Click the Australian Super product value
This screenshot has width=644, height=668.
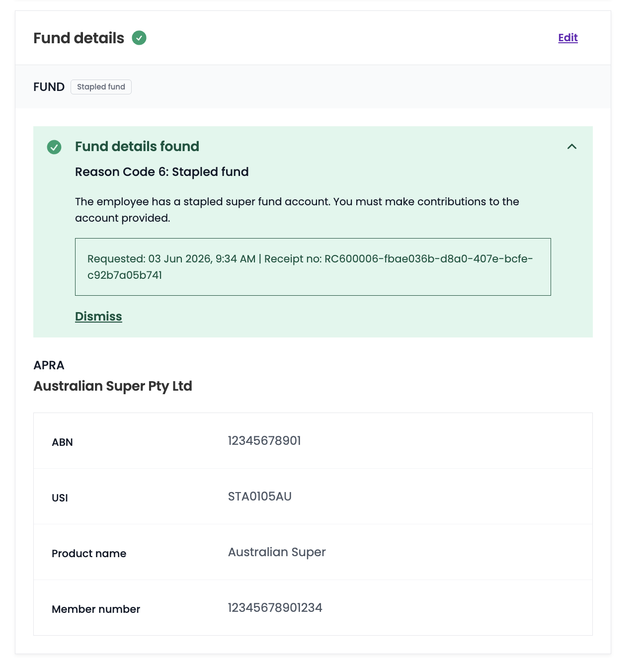277,552
